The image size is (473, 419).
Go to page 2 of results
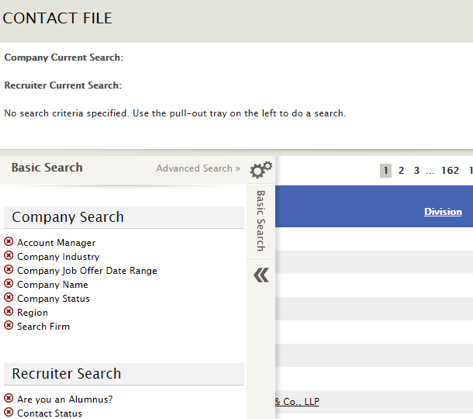point(401,171)
